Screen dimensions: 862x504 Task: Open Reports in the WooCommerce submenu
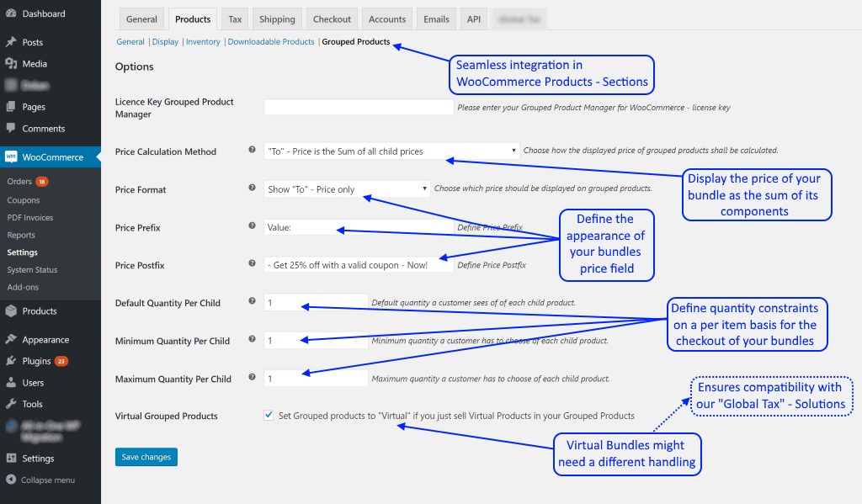tap(21, 235)
